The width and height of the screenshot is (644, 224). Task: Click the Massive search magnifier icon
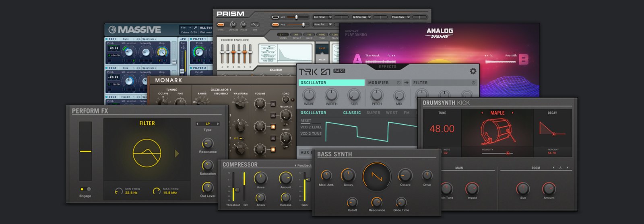click(195, 28)
